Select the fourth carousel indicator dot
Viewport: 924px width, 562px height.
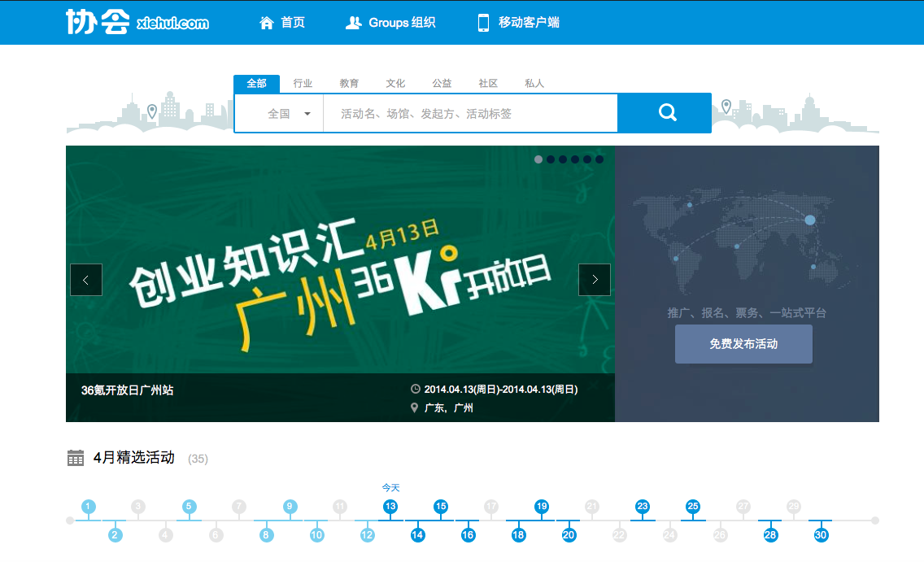pyautogui.click(x=575, y=159)
